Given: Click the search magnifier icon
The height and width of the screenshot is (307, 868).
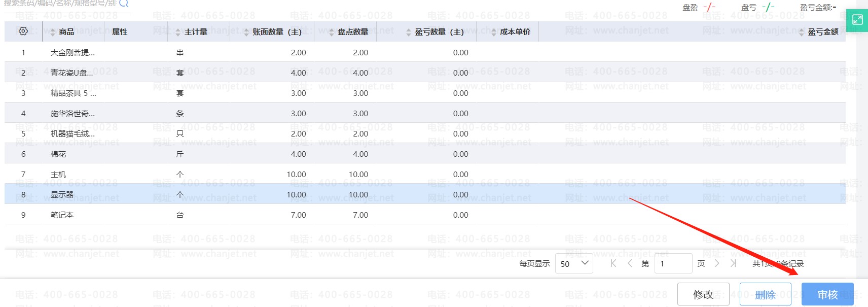Looking at the screenshot, I should click(124, 3).
